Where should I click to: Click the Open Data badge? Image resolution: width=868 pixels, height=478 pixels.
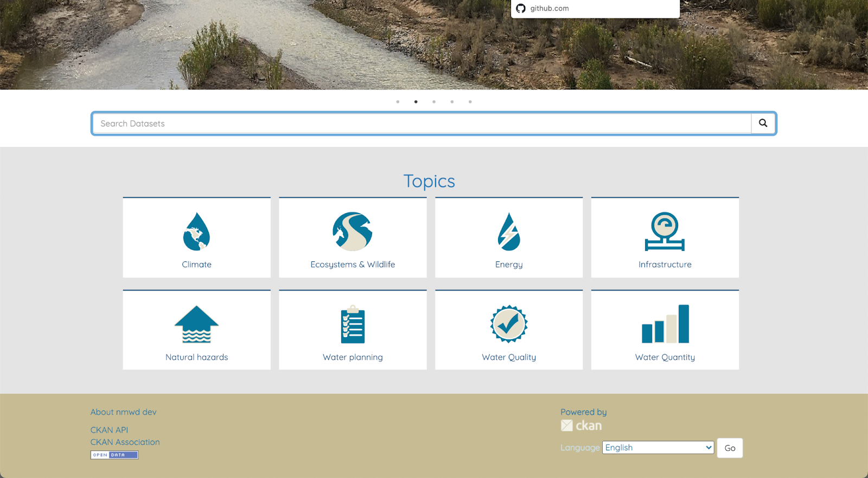tap(114, 455)
